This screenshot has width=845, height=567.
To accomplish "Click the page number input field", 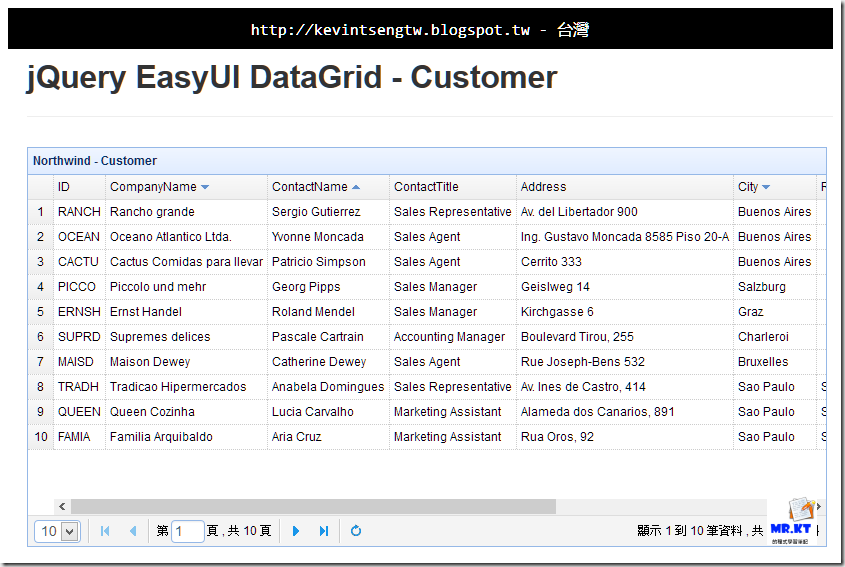I will (x=188, y=531).
